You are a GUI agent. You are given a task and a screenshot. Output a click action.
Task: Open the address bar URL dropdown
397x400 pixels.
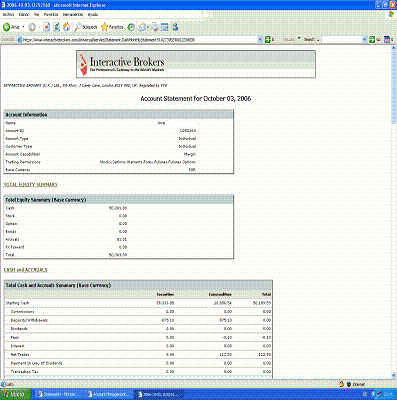tap(260, 40)
